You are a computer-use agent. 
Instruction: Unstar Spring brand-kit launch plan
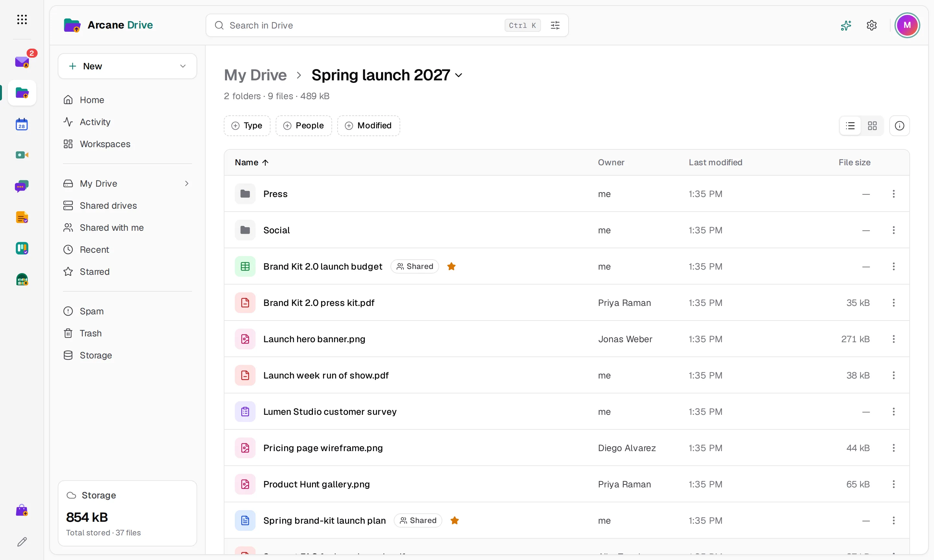(455, 520)
